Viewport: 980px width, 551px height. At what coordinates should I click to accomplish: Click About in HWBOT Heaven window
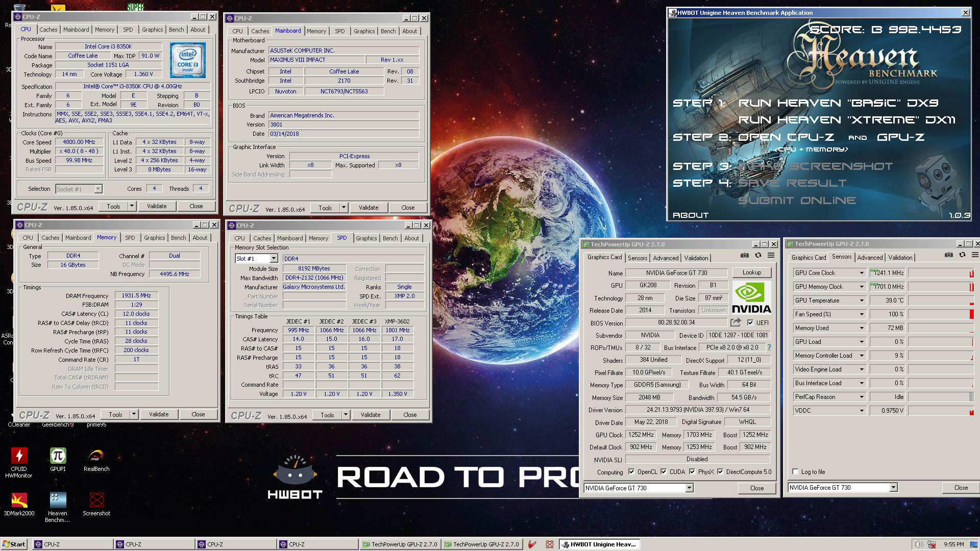pyautogui.click(x=691, y=215)
